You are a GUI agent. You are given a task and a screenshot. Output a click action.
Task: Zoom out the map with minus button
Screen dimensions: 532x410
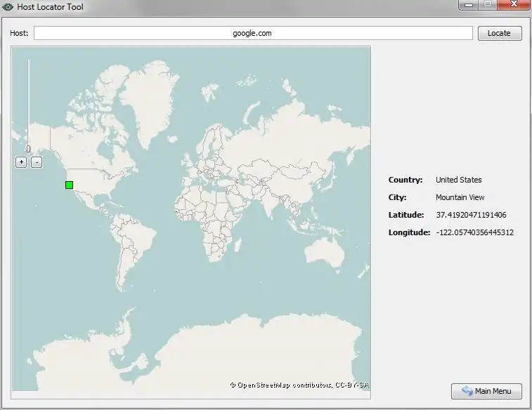point(37,162)
